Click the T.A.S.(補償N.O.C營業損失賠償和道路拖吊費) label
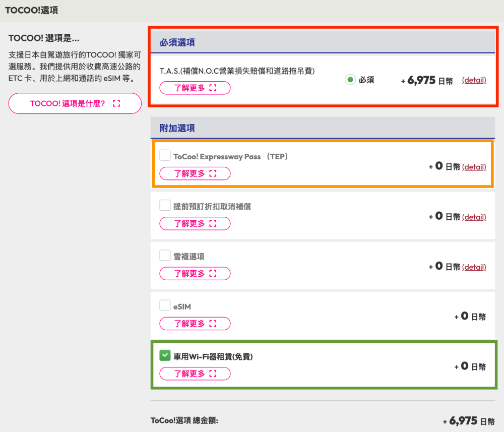 pyautogui.click(x=237, y=71)
